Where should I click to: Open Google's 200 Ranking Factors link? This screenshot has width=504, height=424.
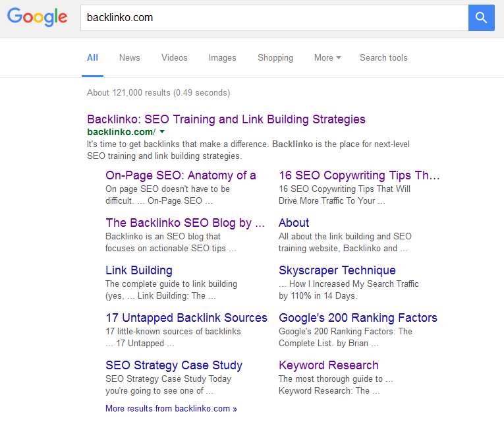click(x=358, y=318)
